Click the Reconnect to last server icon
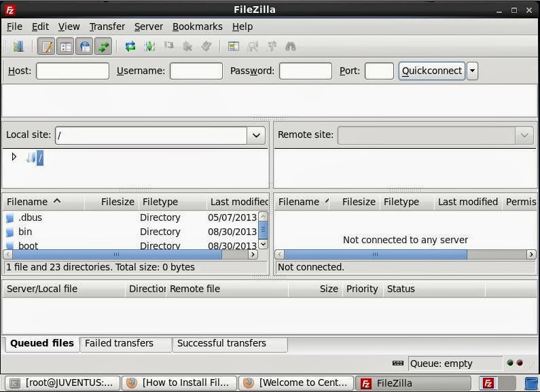 pos(206,46)
